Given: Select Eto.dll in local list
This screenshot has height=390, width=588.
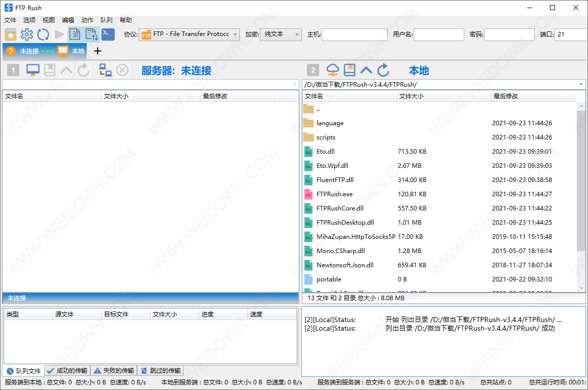Looking at the screenshot, I should coord(439,152).
